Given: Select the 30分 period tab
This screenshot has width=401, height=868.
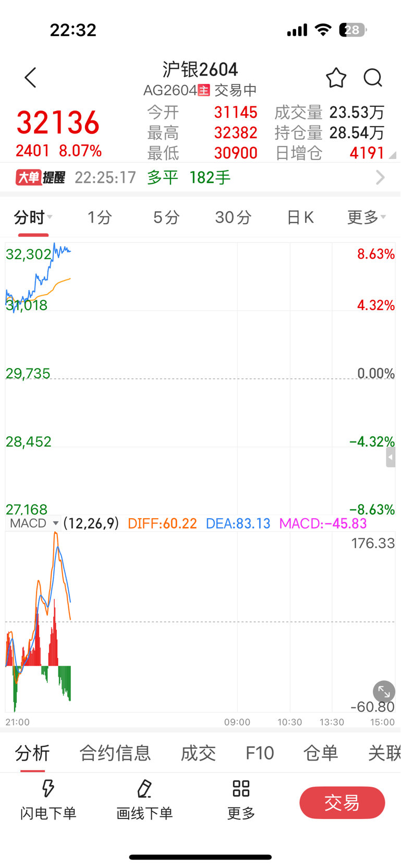Looking at the screenshot, I should point(233,217).
